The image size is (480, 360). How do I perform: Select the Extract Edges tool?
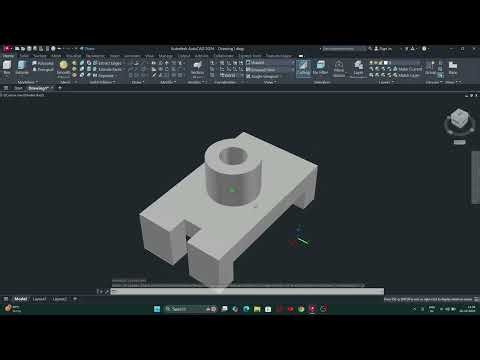107,63
